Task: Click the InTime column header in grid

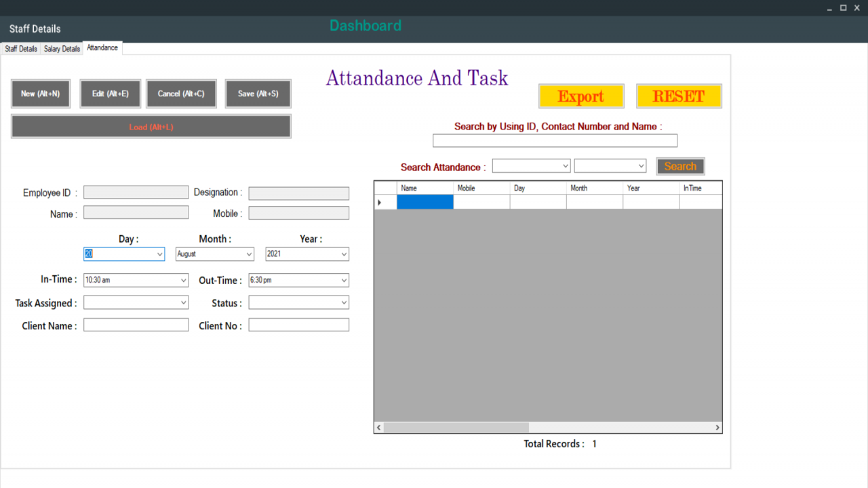Action: click(701, 188)
